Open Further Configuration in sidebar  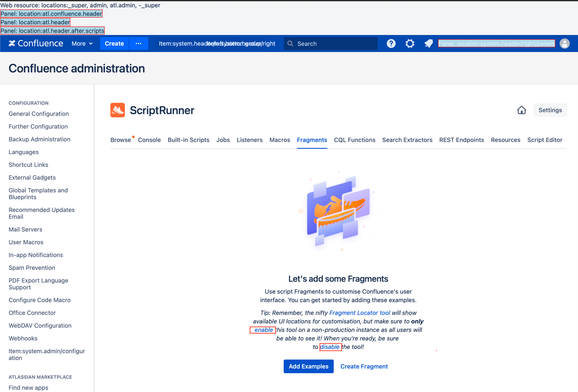(x=38, y=126)
